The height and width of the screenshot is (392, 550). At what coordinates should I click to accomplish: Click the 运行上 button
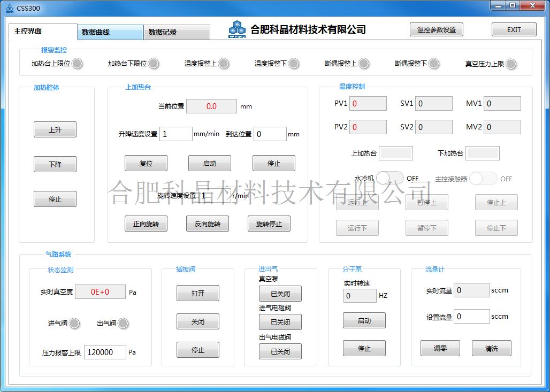point(357,202)
